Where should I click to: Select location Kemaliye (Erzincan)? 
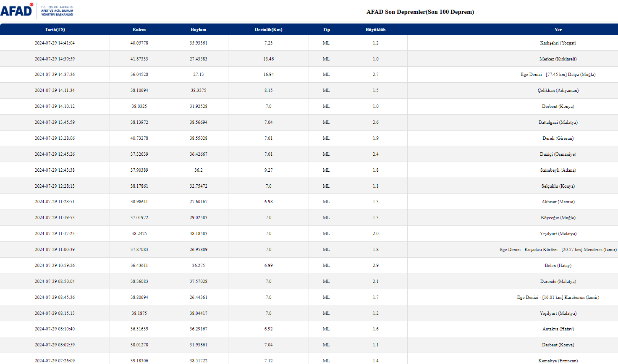pyautogui.click(x=558, y=361)
